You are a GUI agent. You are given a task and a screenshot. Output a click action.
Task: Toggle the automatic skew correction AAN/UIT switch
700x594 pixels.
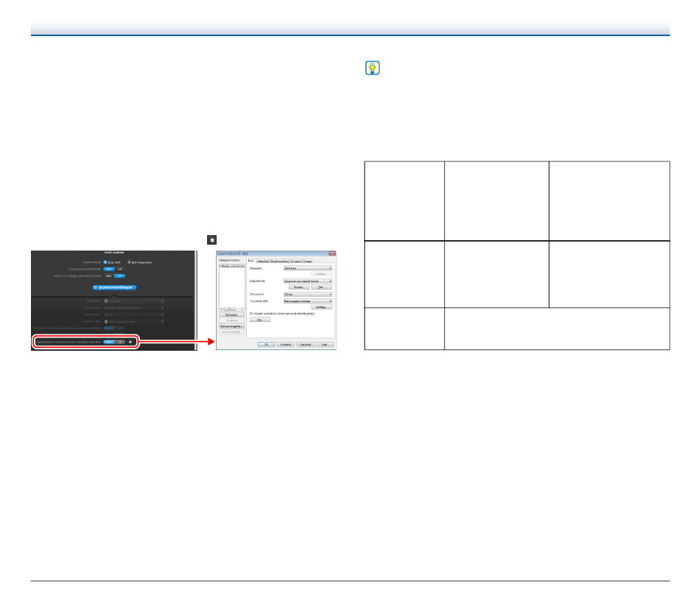click(x=114, y=328)
